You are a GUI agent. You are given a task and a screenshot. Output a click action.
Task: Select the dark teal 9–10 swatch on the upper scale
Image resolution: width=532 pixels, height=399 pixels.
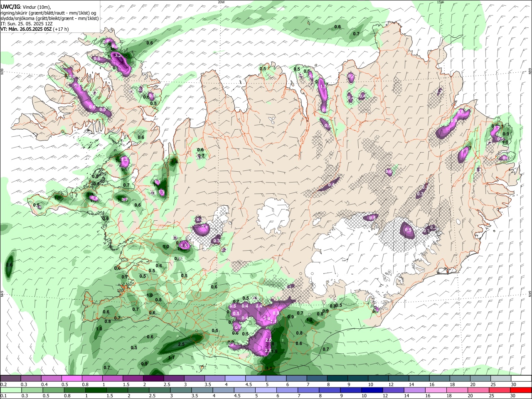coord(358,379)
